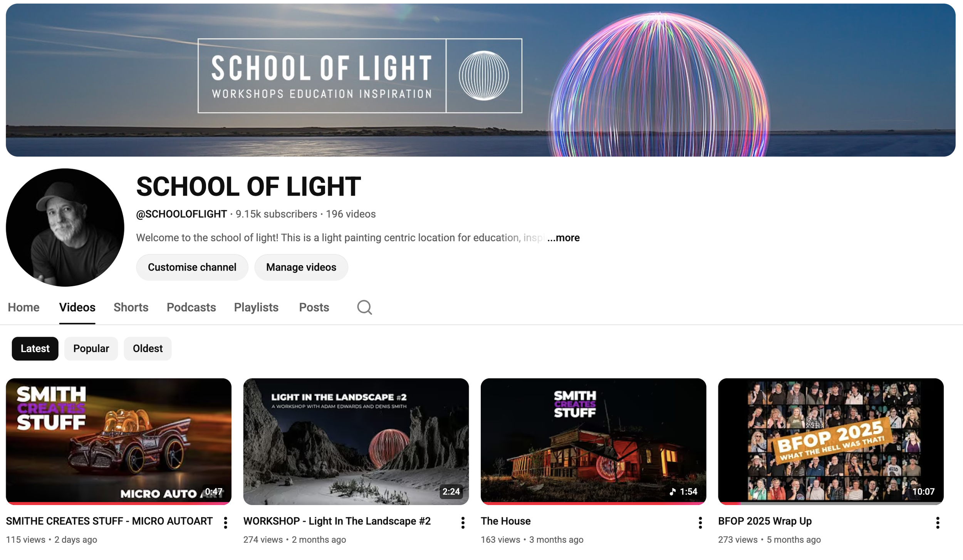Select the Latest sort filter chip
This screenshot has height=560, width=963.
pos(35,348)
